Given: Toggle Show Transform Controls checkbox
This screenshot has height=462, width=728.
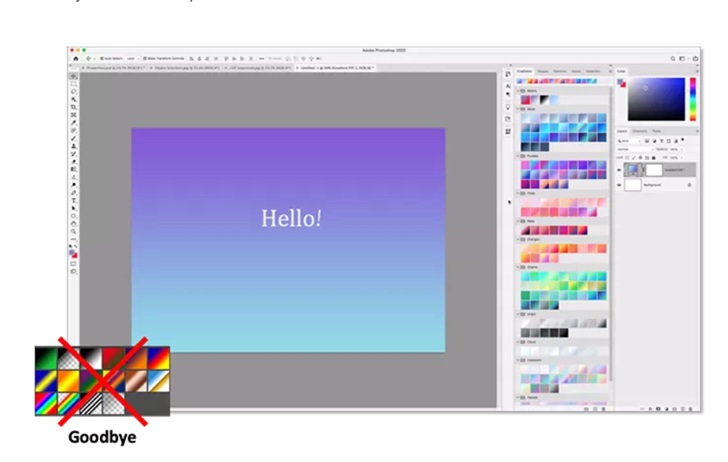Looking at the screenshot, I should coord(145,59).
